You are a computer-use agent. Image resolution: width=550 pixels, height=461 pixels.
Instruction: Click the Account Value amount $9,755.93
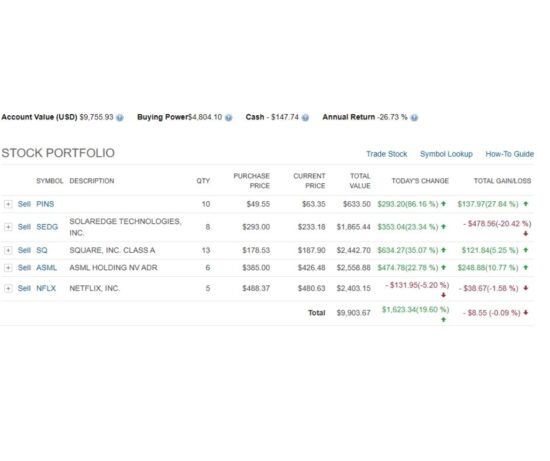click(x=96, y=117)
